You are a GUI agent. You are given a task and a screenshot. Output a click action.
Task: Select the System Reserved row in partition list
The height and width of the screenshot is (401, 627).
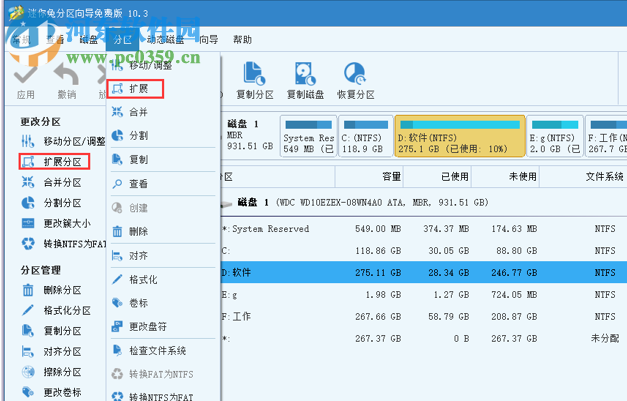[424, 229]
